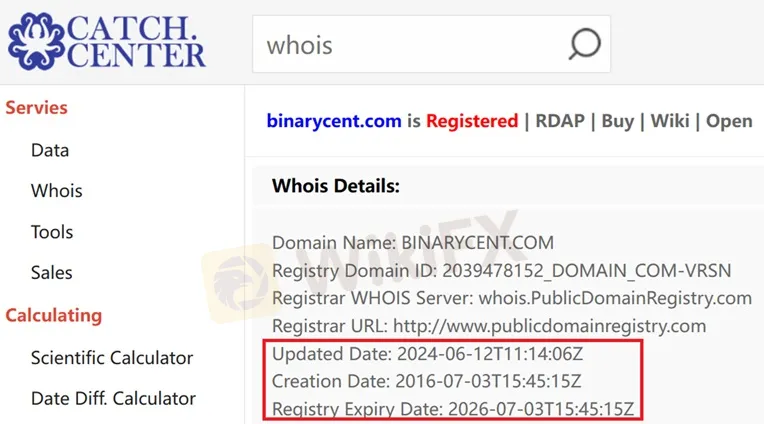Click into the whois search field
This screenshot has width=764, height=424.
point(431,44)
